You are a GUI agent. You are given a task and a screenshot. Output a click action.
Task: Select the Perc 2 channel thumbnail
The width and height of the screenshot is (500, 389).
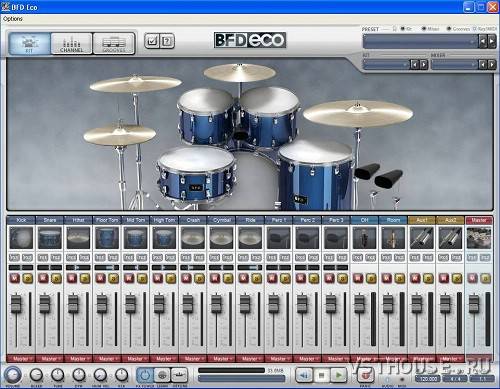(307, 238)
